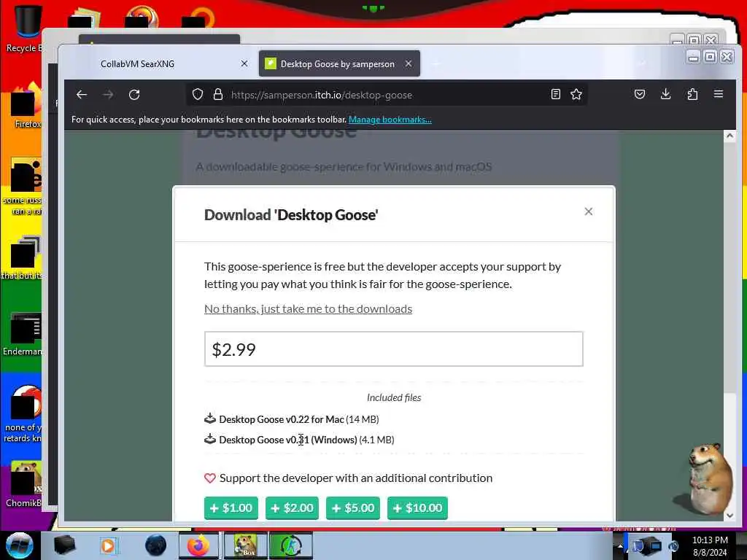Select Desktop Goose v0.31 (Windows) text
Viewport: 747px width, 560px height.
tap(287, 440)
